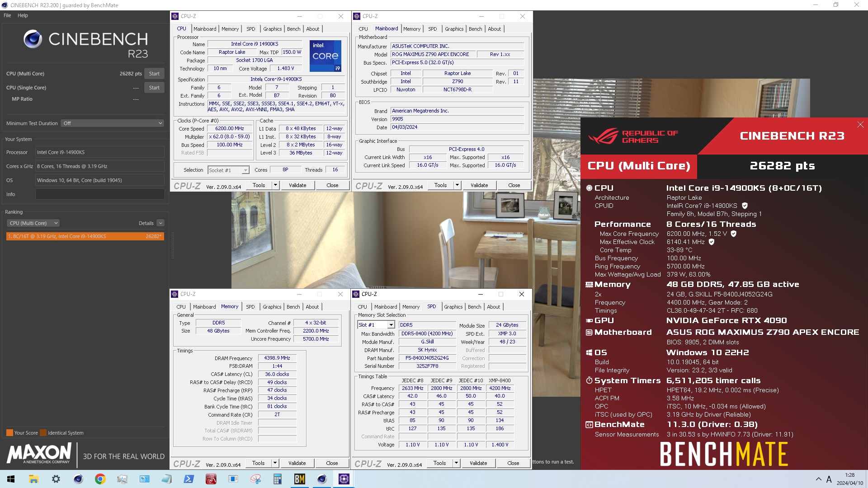
Task: Switch to BenchMate via the BM taskbar icon
Action: click(x=299, y=479)
